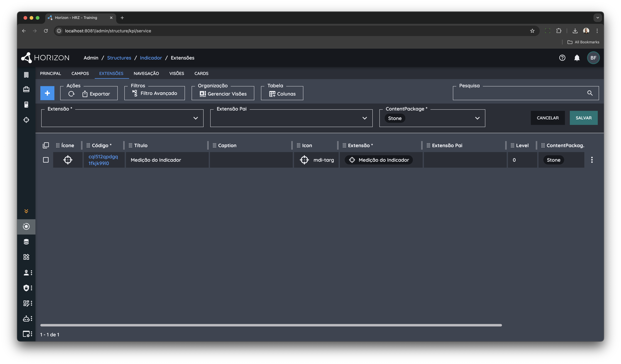Click the Extensão Pai column header
Image resolution: width=621 pixels, height=364 pixels.
point(447,146)
